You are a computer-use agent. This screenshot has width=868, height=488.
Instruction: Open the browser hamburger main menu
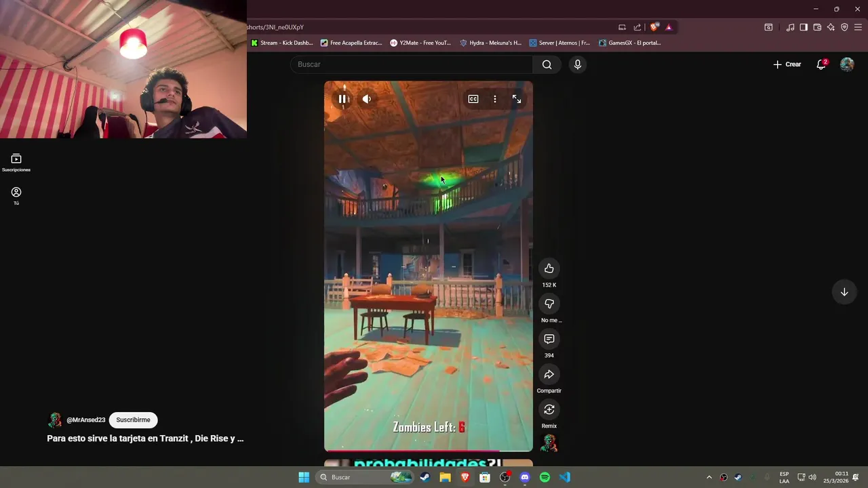point(858,27)
